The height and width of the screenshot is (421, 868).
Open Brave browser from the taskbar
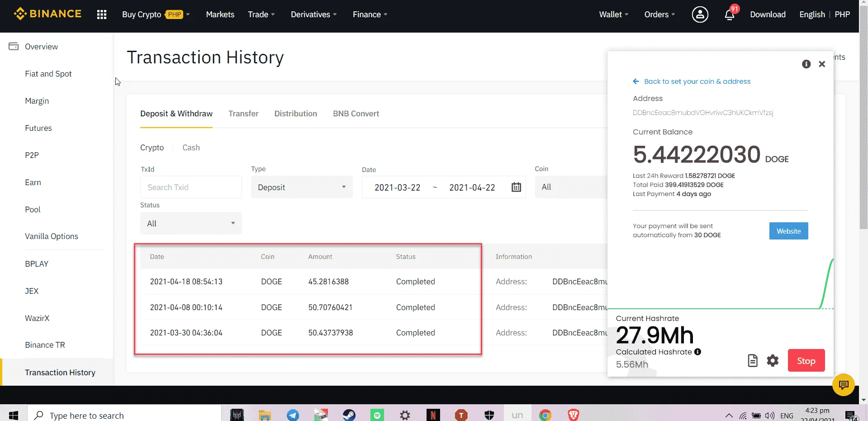573,415
